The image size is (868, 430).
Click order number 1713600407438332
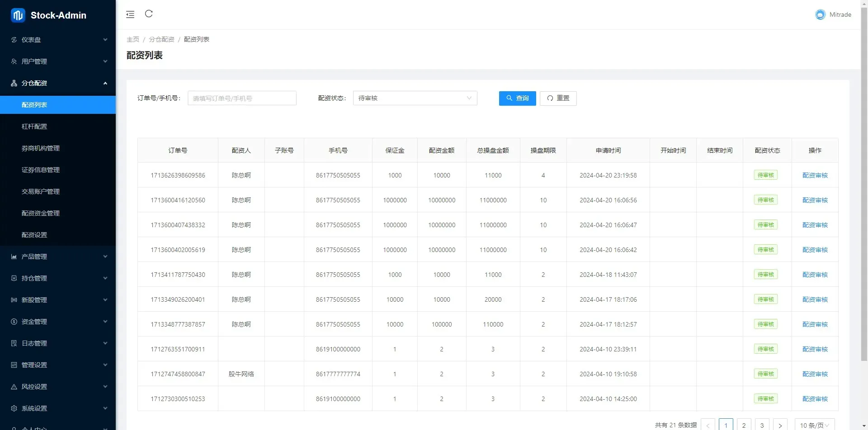178,225
